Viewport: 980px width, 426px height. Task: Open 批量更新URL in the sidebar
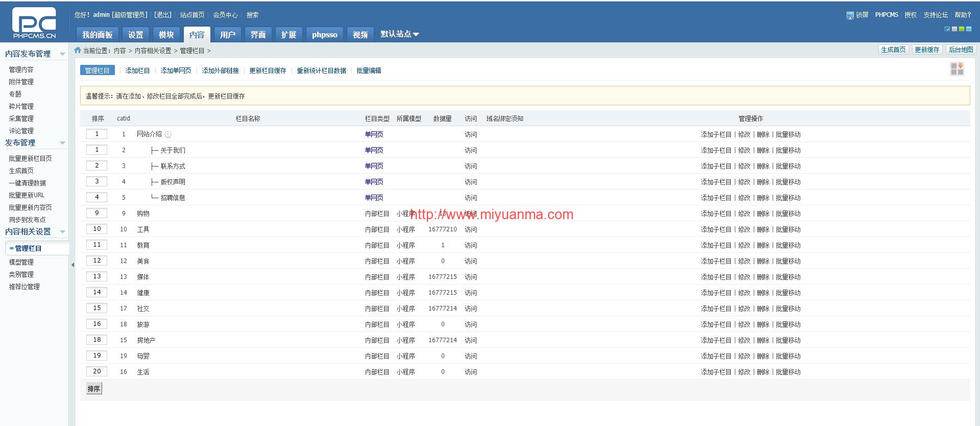point(27,195)
